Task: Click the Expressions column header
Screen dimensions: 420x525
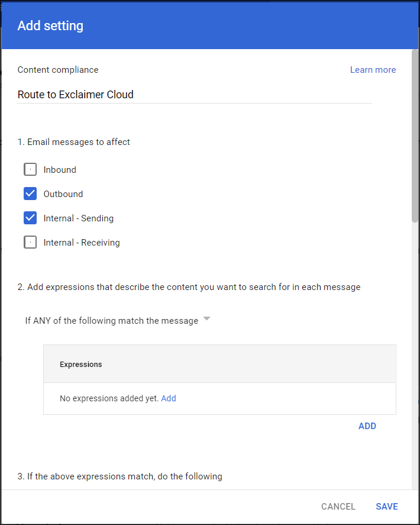Action: point(81,365)
